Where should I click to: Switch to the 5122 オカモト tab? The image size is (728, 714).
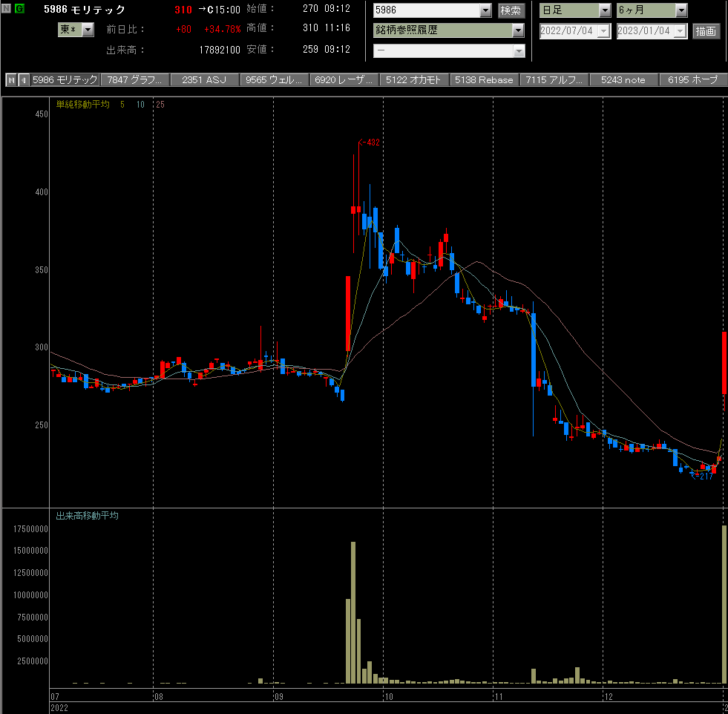(x=413, y=80)
